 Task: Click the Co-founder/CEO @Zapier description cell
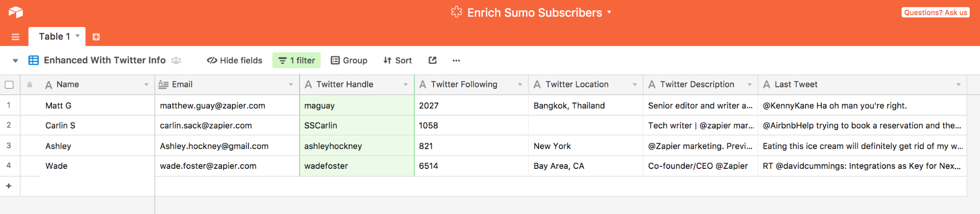pos(701,166)
